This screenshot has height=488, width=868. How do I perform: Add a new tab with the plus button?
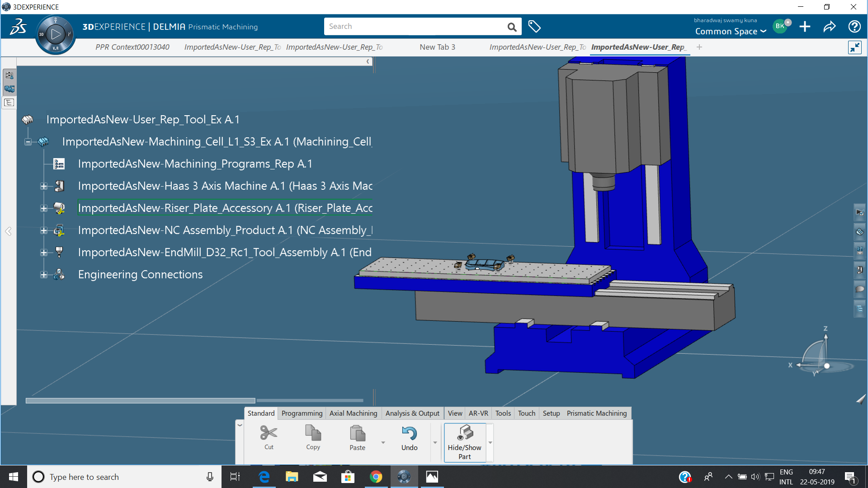point(699,47)
